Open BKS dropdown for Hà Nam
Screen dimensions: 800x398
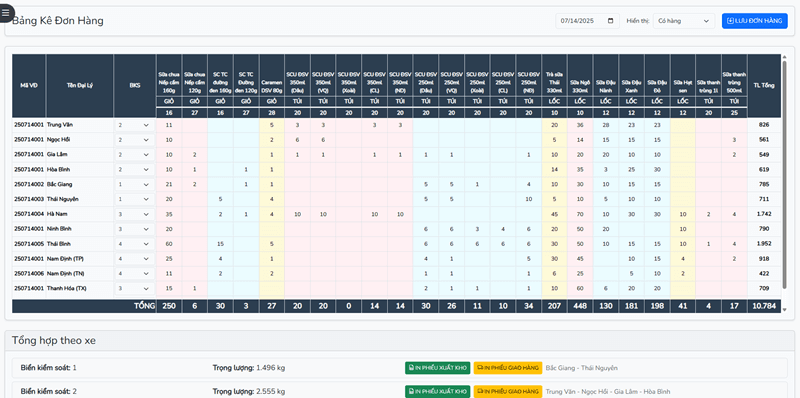[x=134, y=214]
